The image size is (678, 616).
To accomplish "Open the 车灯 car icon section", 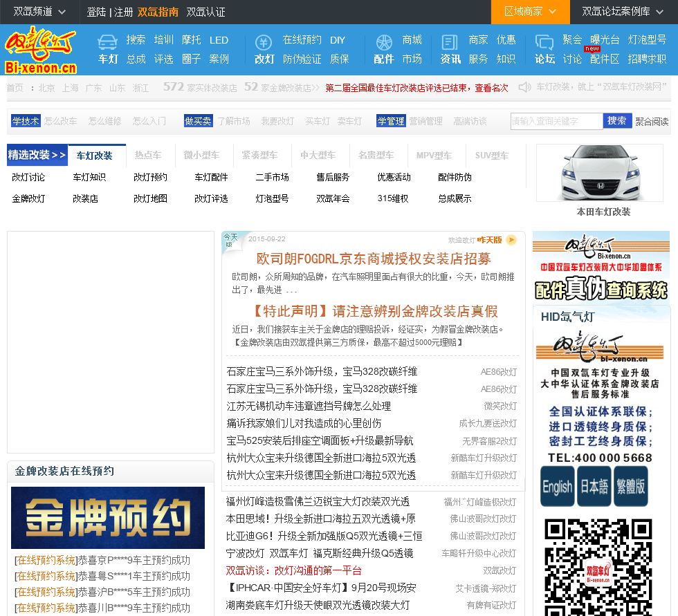I will [x=107, y=42].
